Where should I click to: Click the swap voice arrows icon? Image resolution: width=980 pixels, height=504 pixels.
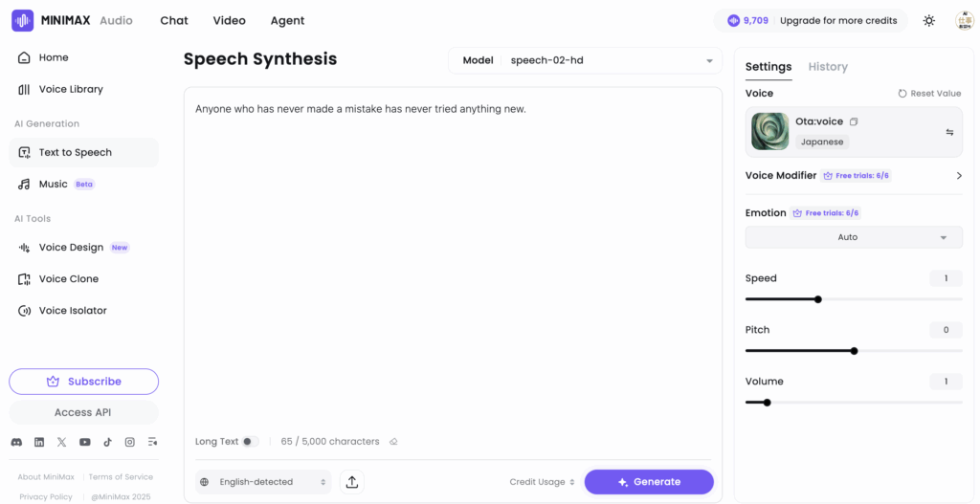(x=949, y=132)
